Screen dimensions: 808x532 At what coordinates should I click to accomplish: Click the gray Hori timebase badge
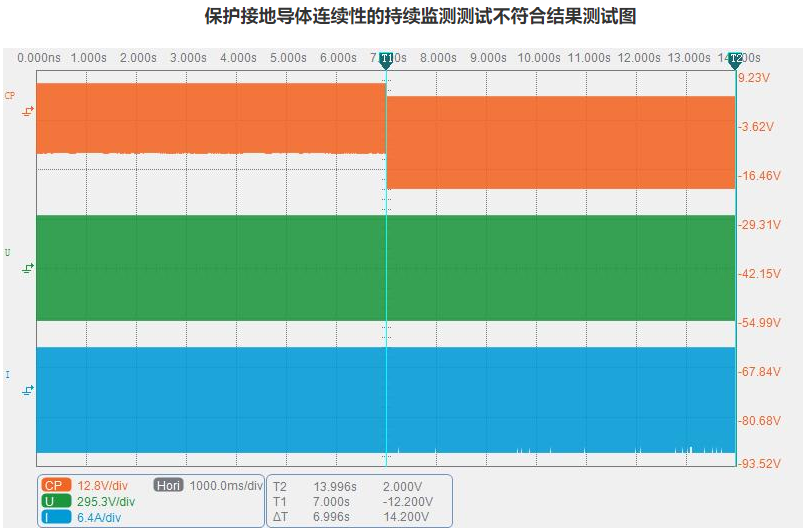click(x=168, y=485)
